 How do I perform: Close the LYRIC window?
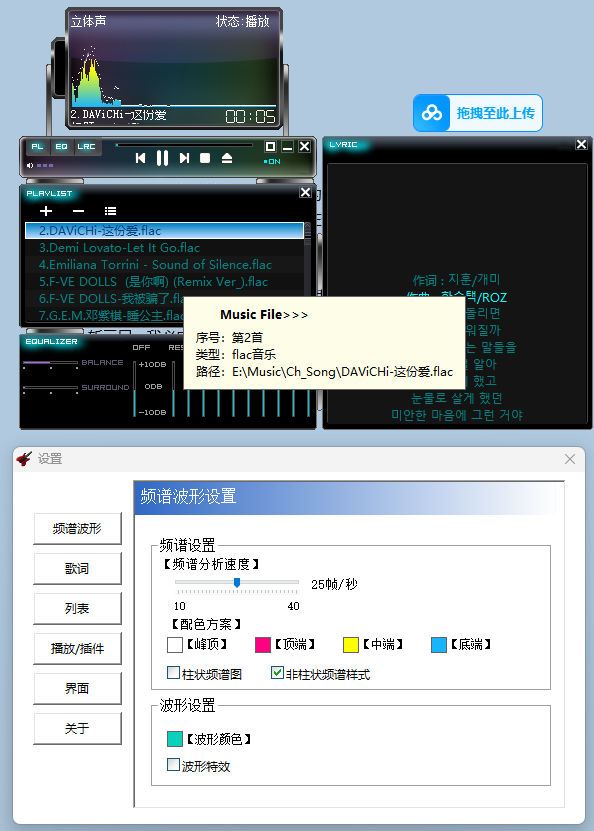(x=581, y=144)
